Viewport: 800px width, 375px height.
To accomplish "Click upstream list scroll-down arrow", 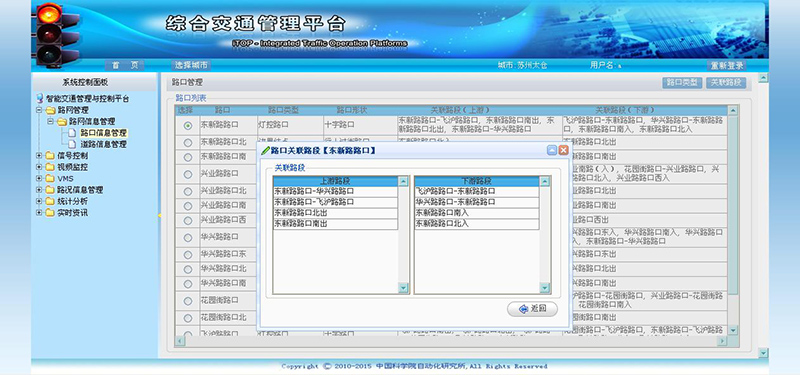I will [x=403, y=288].
